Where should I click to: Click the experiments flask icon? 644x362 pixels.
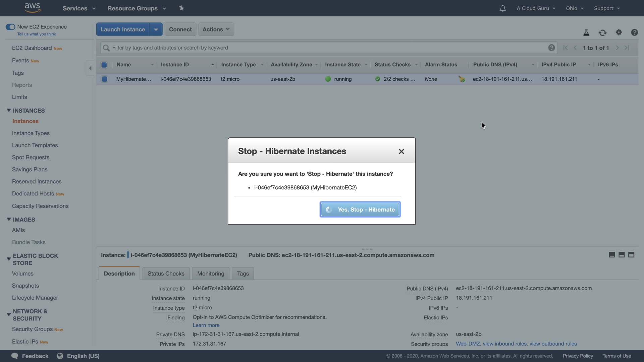click(586, 33)
